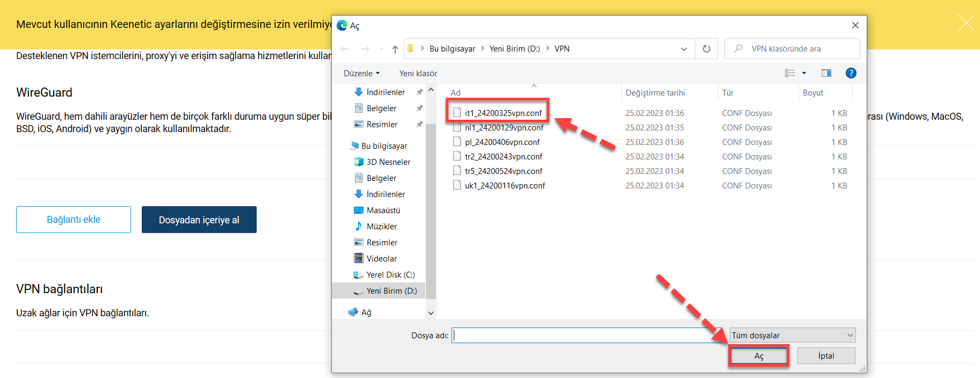Go up one folder level

point(395,49)
